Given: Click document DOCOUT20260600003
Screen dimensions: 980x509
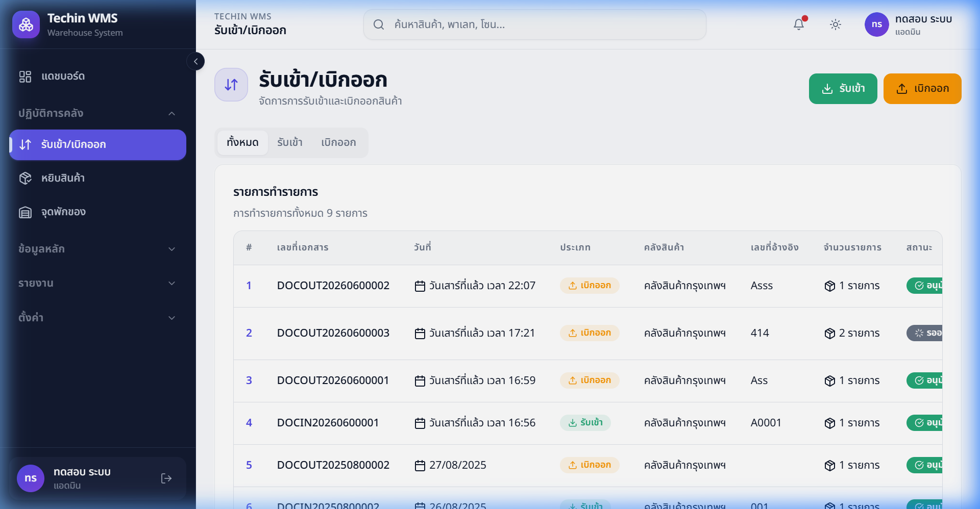Looking at the screenshot, I should (x=333, y=333).
